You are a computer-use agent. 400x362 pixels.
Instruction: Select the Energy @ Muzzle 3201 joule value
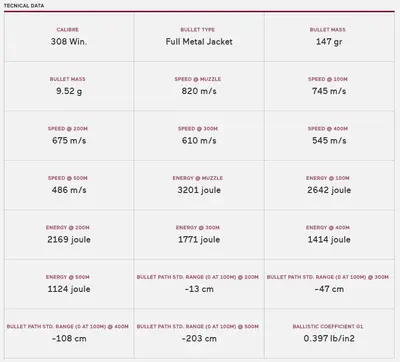point(199,190)
